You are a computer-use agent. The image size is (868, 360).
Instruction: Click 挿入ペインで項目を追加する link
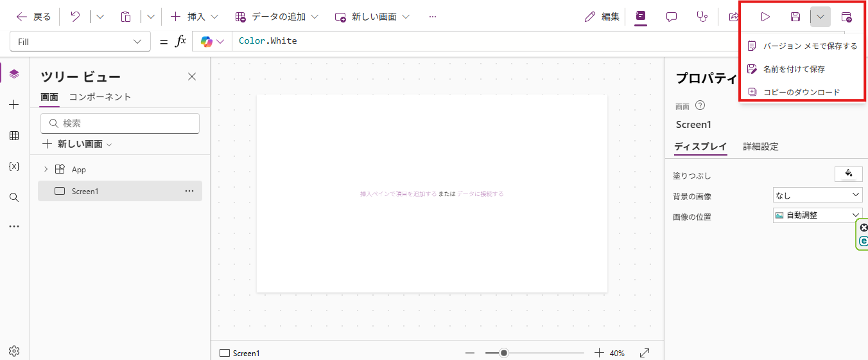(x=399, y=194)
